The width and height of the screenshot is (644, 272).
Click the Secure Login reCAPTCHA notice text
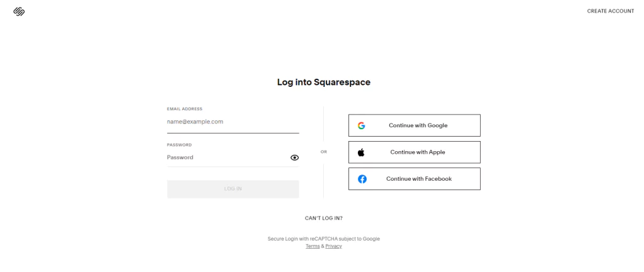324,239
